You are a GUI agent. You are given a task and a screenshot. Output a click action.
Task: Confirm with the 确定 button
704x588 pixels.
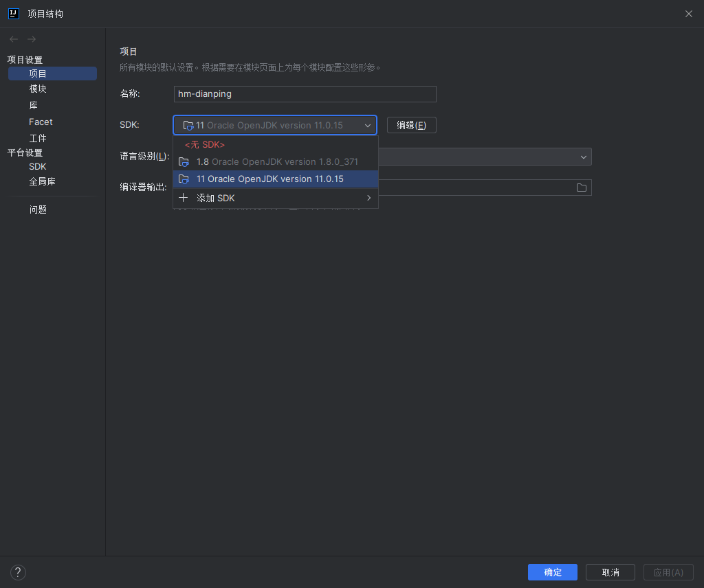552,572
